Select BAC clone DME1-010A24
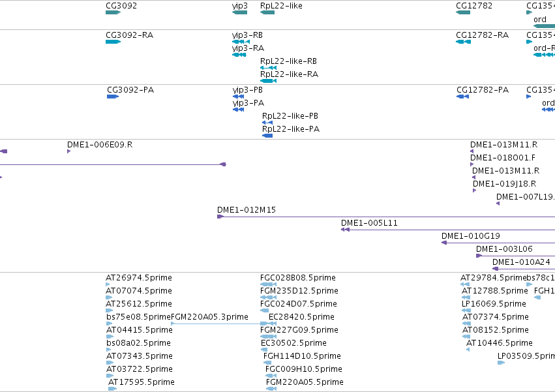This screenshot has height=392, width=555. coord(521,262)
